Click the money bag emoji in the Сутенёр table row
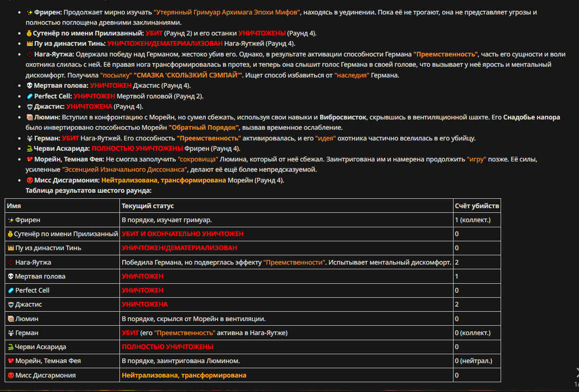 pyautogui.click(x=11, y=234)
